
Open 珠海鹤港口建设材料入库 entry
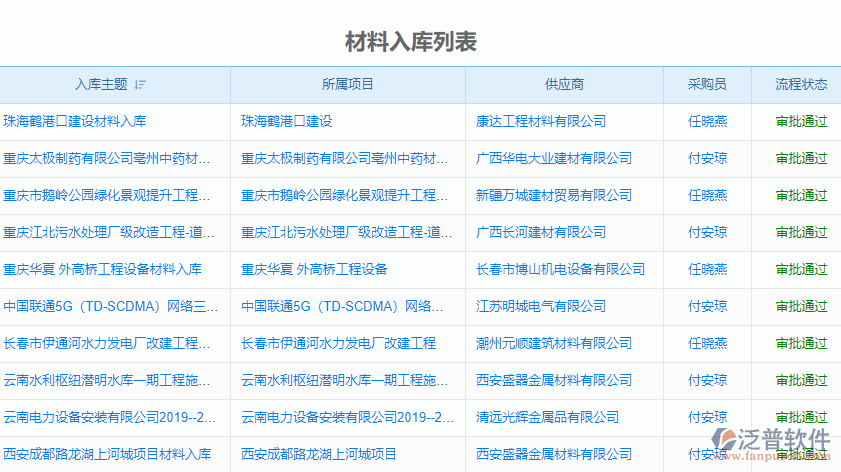click(75, 122)
